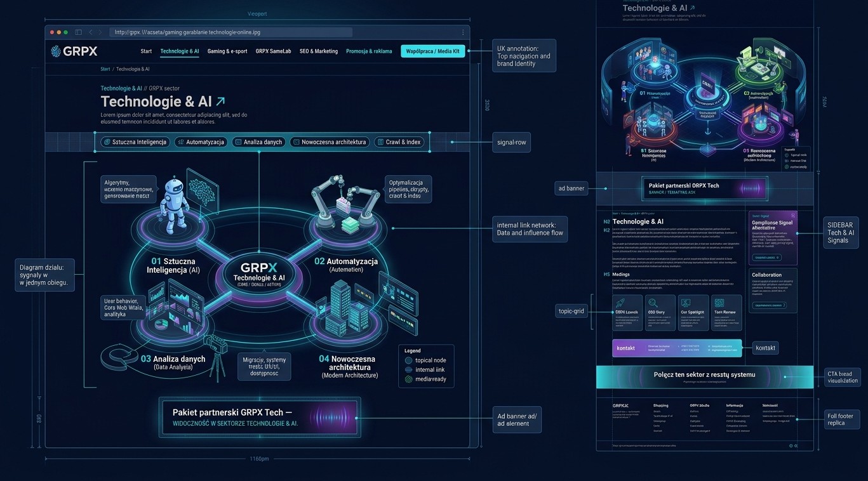The image size is (868, 481).
Task: Click the arrow icon beside the Technologie & AI heading
Action: 221,101
